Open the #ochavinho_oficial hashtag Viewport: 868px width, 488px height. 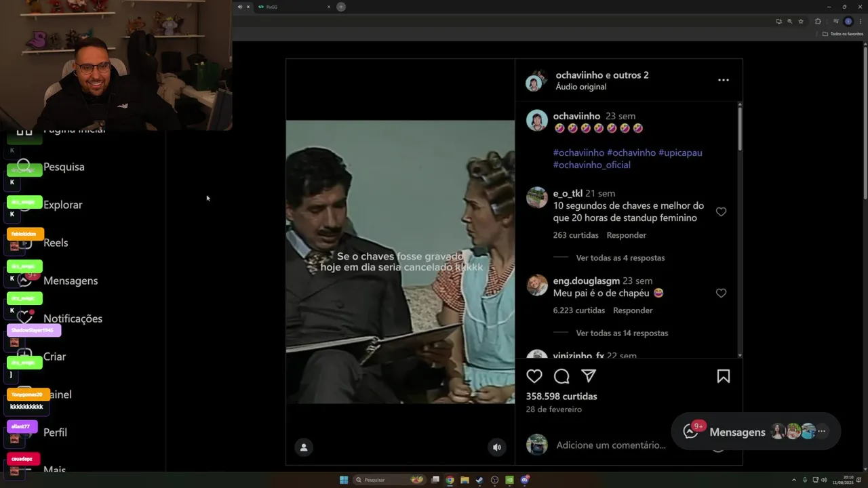click(591, 165)
